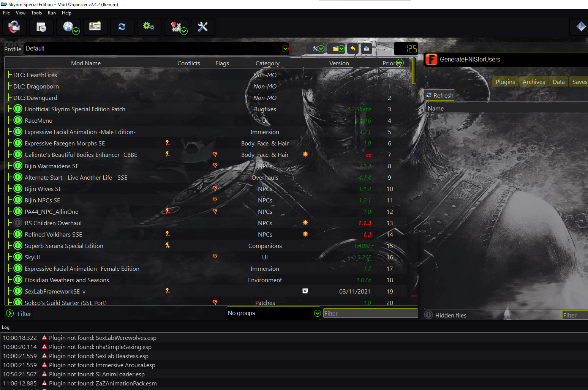Open Profiles ID card icon
Viewport: 588px width, 390px height.
(95, 27)
